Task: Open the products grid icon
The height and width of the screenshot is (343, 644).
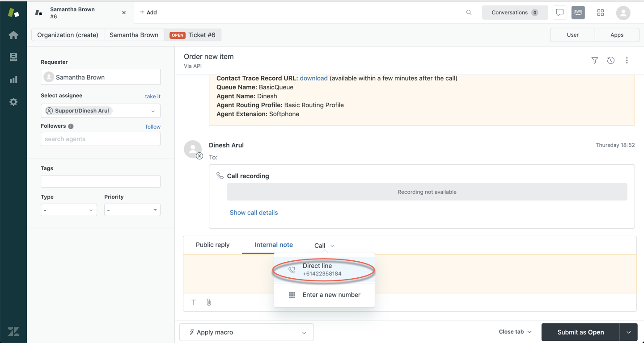Action: click(600, 13)
